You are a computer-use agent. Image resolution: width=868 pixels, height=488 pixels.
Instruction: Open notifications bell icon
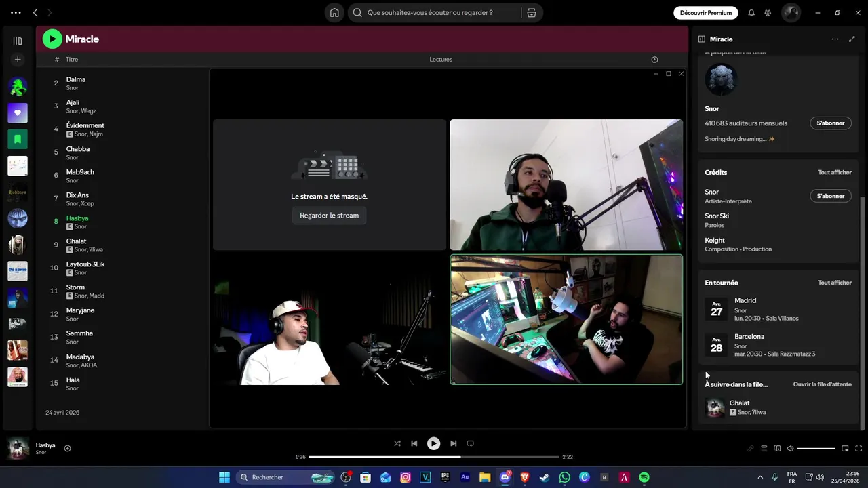(x=751, y=13)
